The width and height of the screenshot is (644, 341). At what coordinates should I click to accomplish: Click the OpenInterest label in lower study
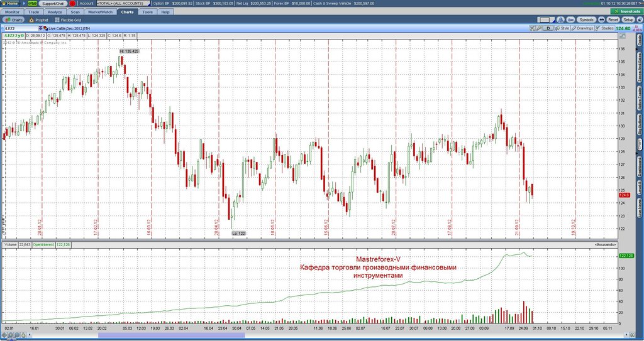(x=43, y=244)
